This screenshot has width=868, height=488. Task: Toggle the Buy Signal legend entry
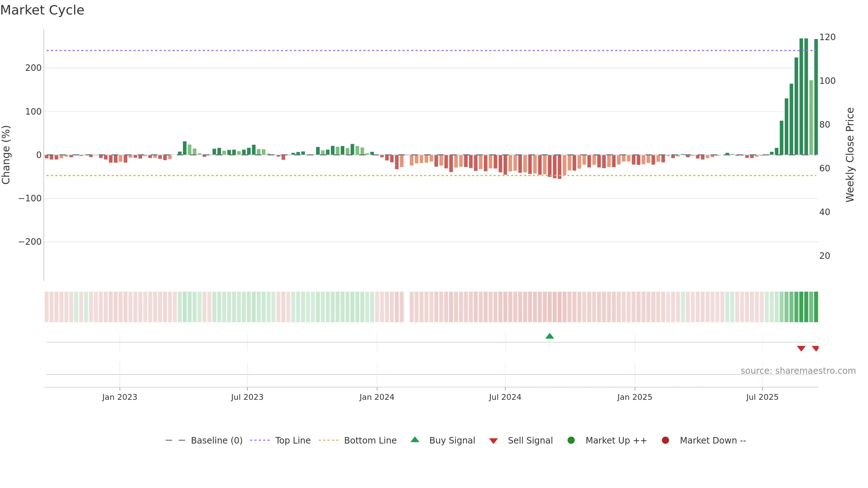coord(443,440)
